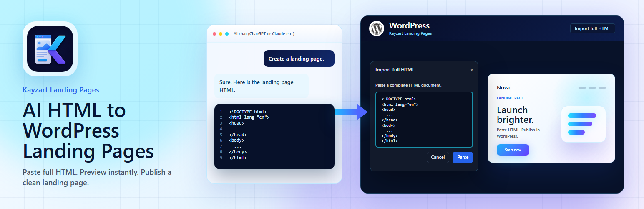Click the Import full HTML header button
The image size is (644, 209).
coord(592,28)
